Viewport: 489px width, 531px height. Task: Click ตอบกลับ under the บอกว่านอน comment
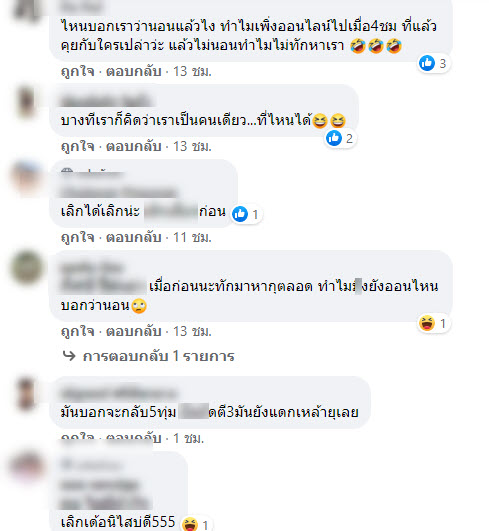point(133,331)
